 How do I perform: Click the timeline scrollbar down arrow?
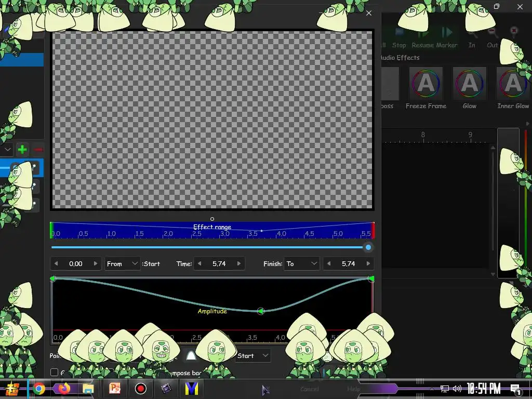(493, 274)
